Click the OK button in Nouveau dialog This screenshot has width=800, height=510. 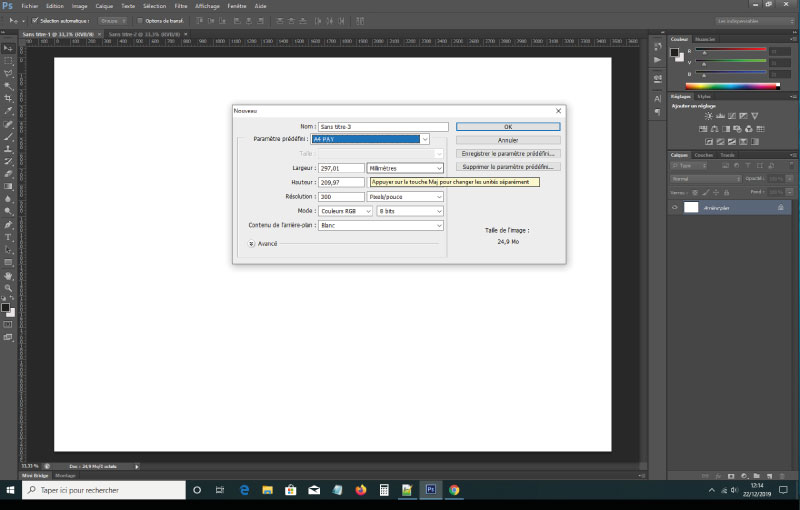[508, 127]
